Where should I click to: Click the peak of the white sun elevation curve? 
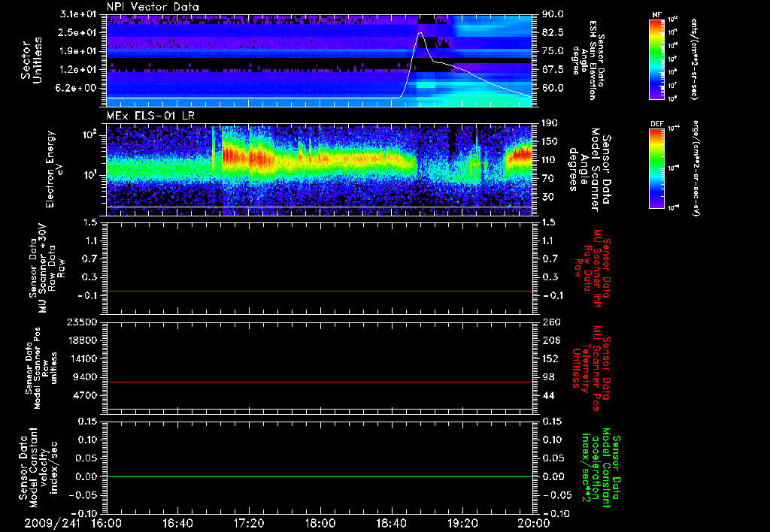pos(420,33)
